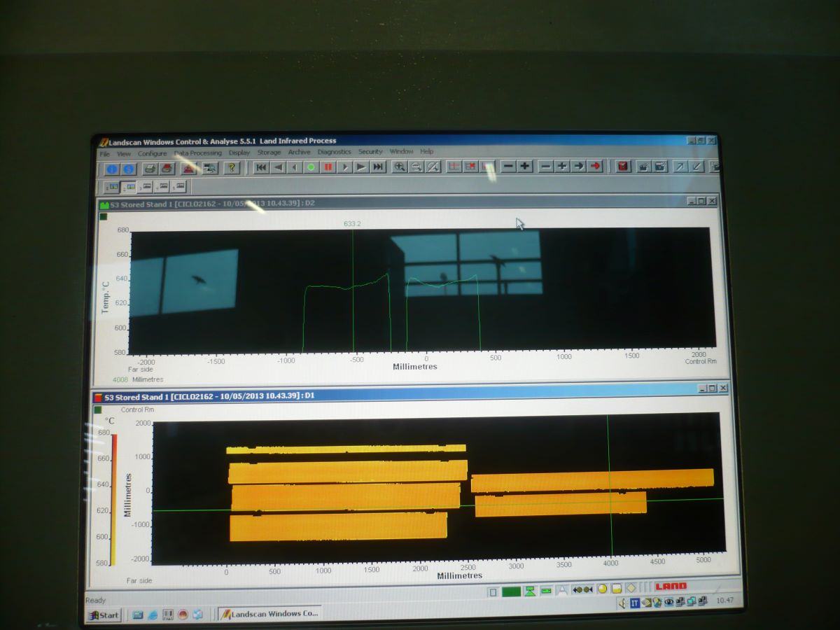
Task: Click the Ready status text
Action: [x=96, y=601]
